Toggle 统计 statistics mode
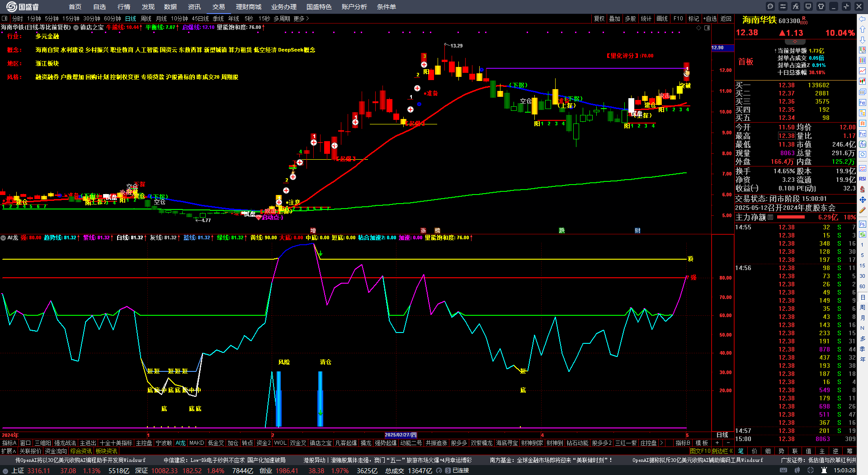Image resolution: width=868 pixels, height=475 pixels. click(646, 19)
